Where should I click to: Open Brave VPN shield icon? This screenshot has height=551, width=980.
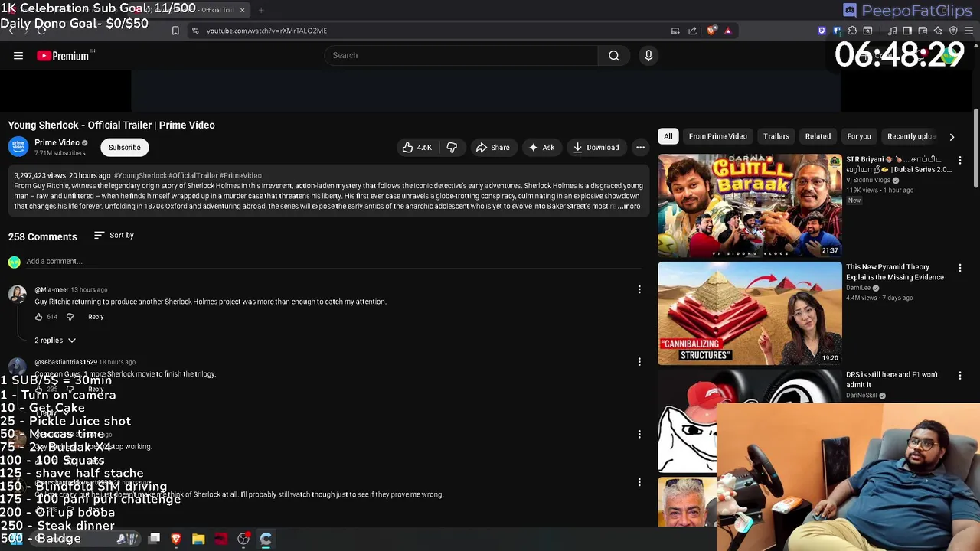point(953,31)
